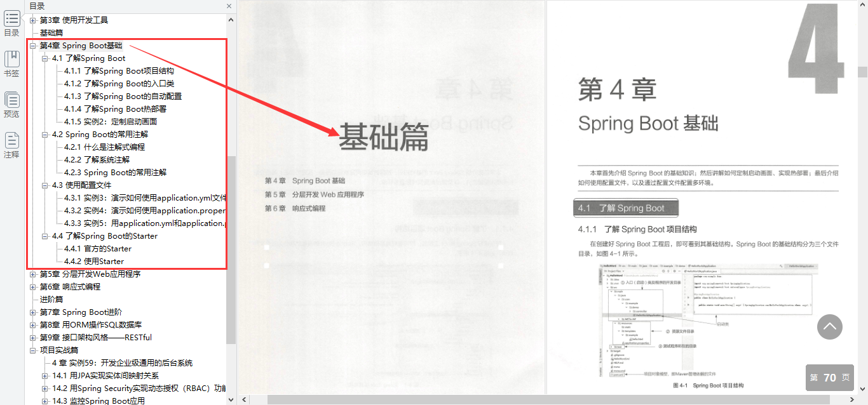Jump to 4.4.2 使用Starter
Viewport: 868px width, 405px height.
[x=94, y=262]
